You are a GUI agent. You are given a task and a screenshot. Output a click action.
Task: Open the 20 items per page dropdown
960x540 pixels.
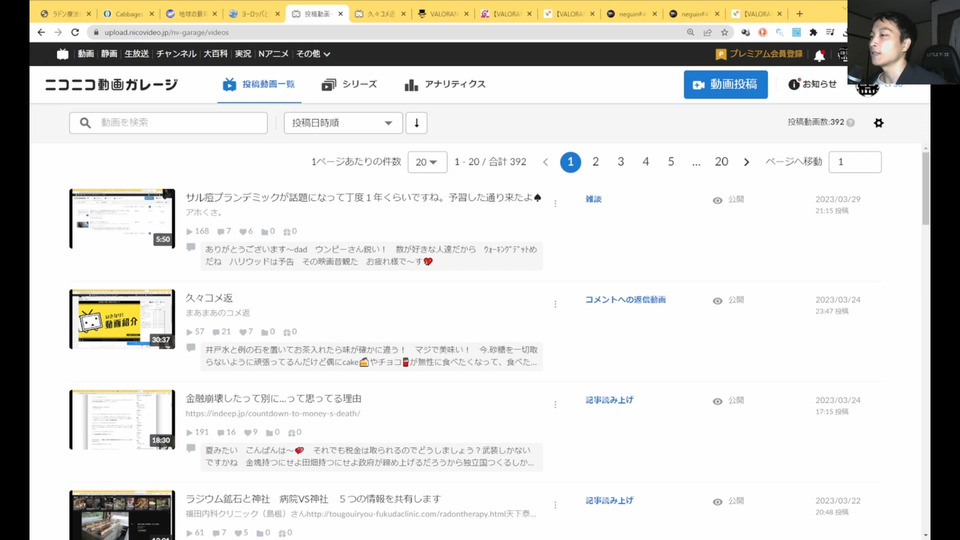pyautogui.click(x=427, y=162)
